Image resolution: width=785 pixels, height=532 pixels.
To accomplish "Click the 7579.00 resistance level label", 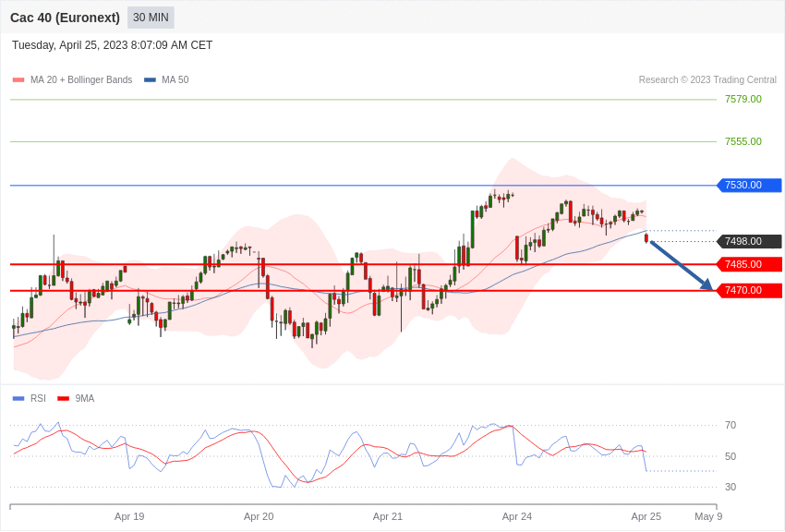I will 743,100.
